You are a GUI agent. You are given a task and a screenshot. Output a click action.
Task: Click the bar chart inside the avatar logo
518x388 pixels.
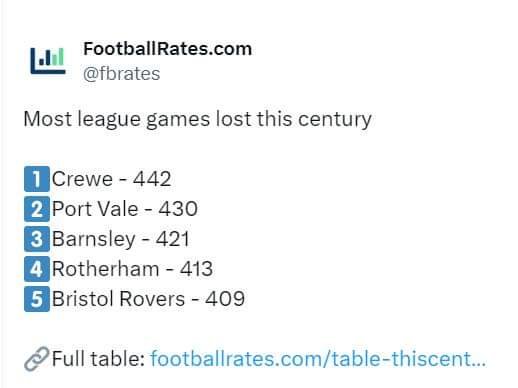(x=51, y=57)
